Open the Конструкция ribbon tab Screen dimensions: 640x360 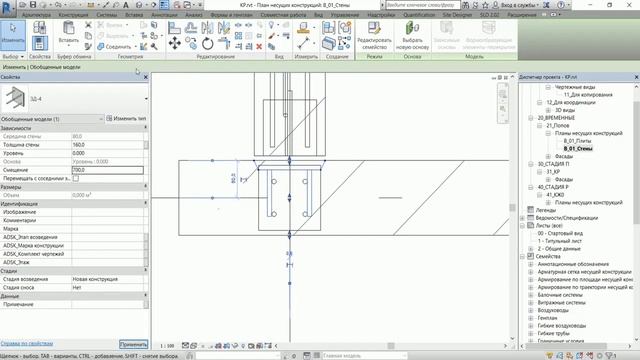click(73, 15)
